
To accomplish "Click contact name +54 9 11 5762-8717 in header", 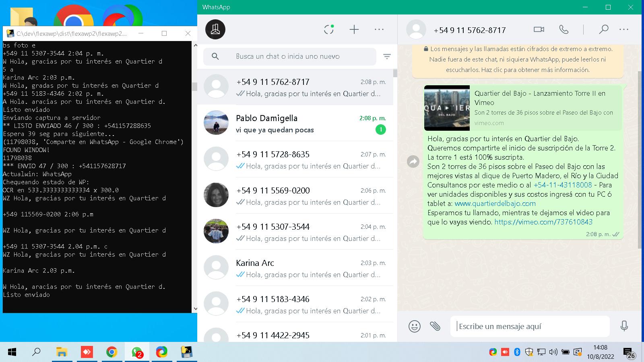I will point(470,30).
